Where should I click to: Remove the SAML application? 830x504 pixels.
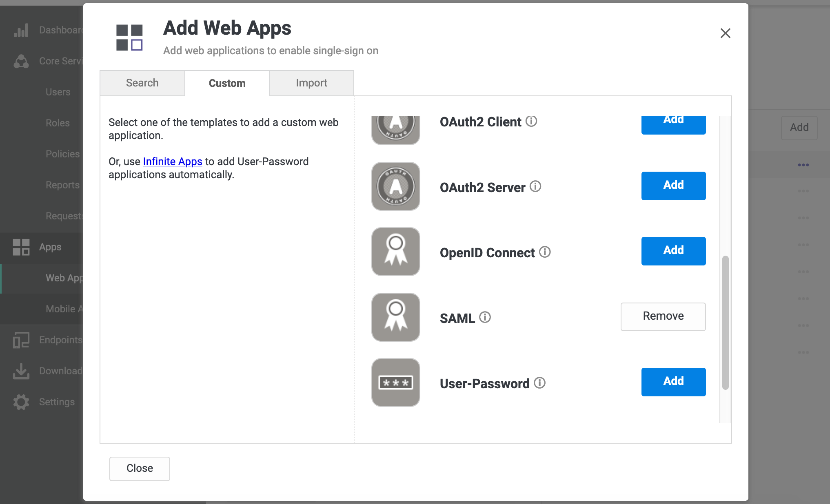point(663,316)
